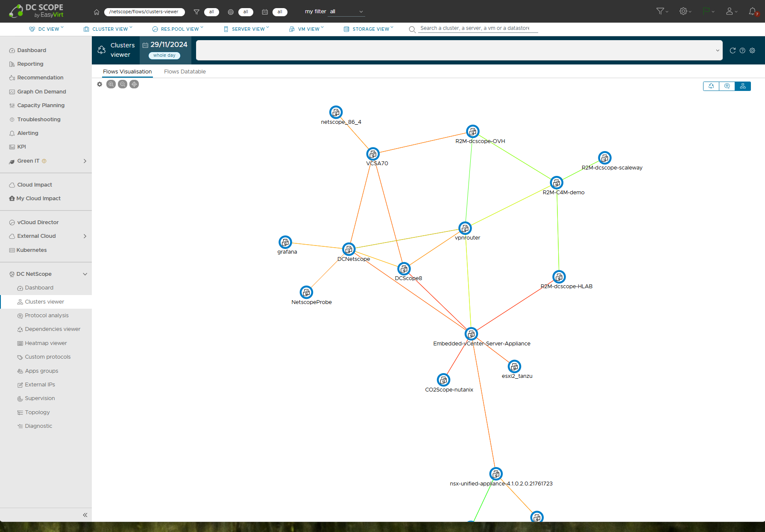This screenshot has width=765, height=532.
Task: Collapse the left sidebar
Action: (85, 515)
